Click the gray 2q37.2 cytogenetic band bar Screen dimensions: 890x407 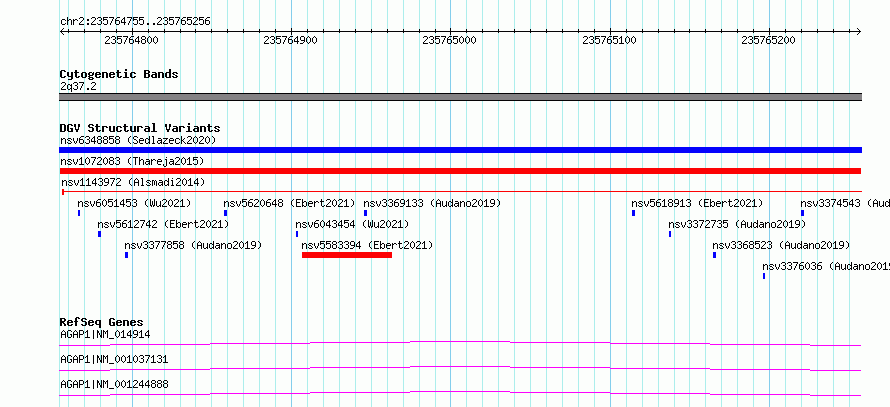pos(460,97)
